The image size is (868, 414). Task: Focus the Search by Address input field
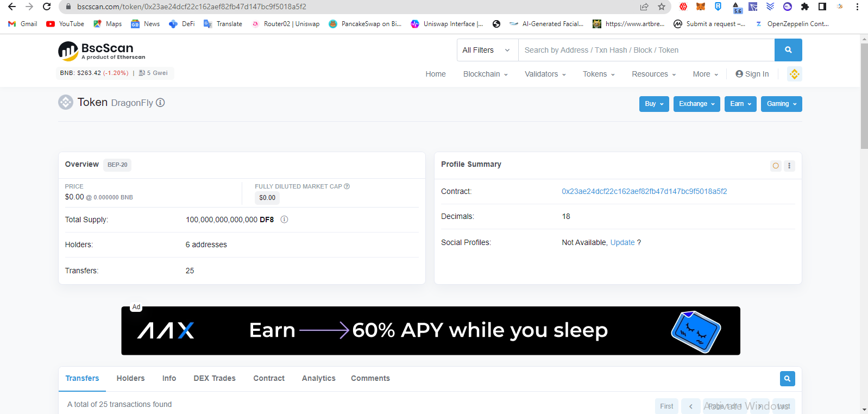click(x=646, y=50)
